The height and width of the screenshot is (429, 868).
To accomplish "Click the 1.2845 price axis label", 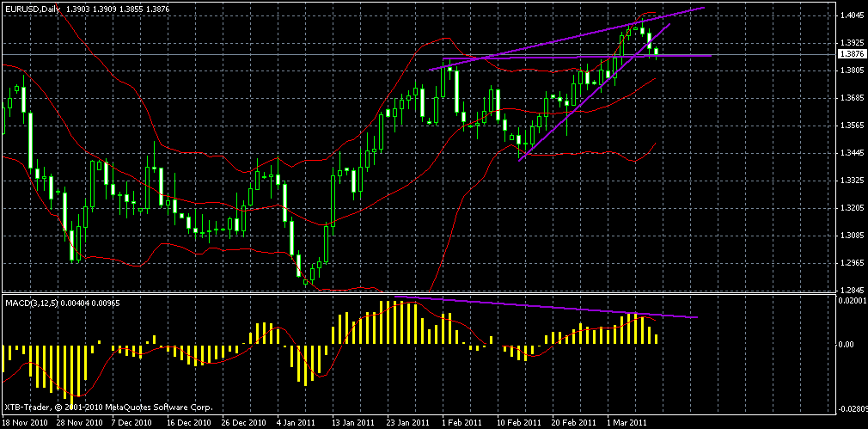I will click(852, 290).
